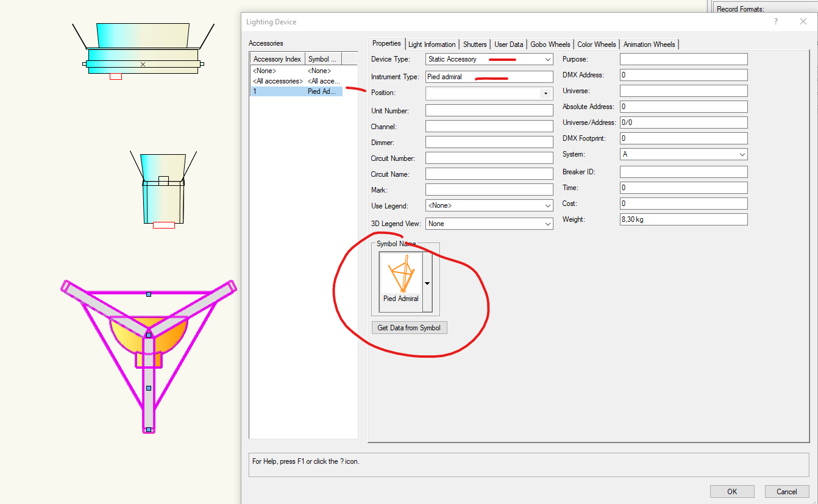Screen dimensions: 818x504
Task: Click the help question mark icon
Action: click(x=776, y=22)
